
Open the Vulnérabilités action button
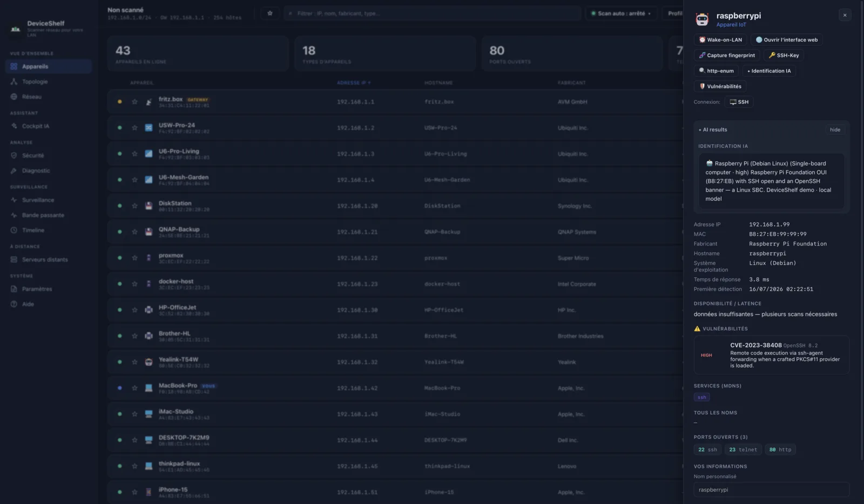[720, 86]
